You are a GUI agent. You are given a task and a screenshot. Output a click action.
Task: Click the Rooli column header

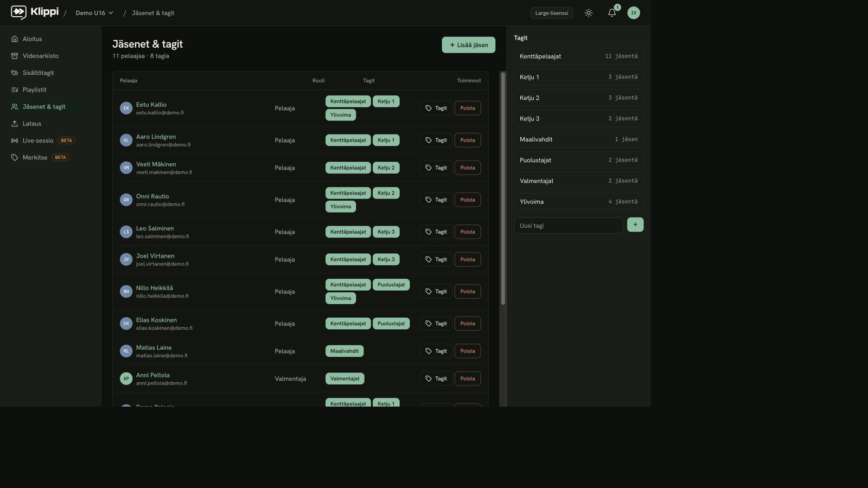318,81
